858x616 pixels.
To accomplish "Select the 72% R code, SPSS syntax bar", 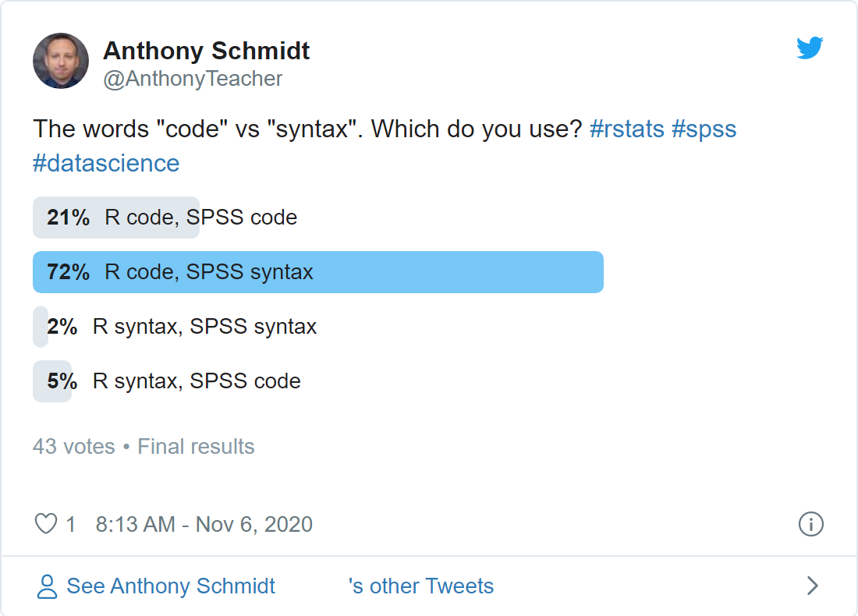I will (318, 272).
